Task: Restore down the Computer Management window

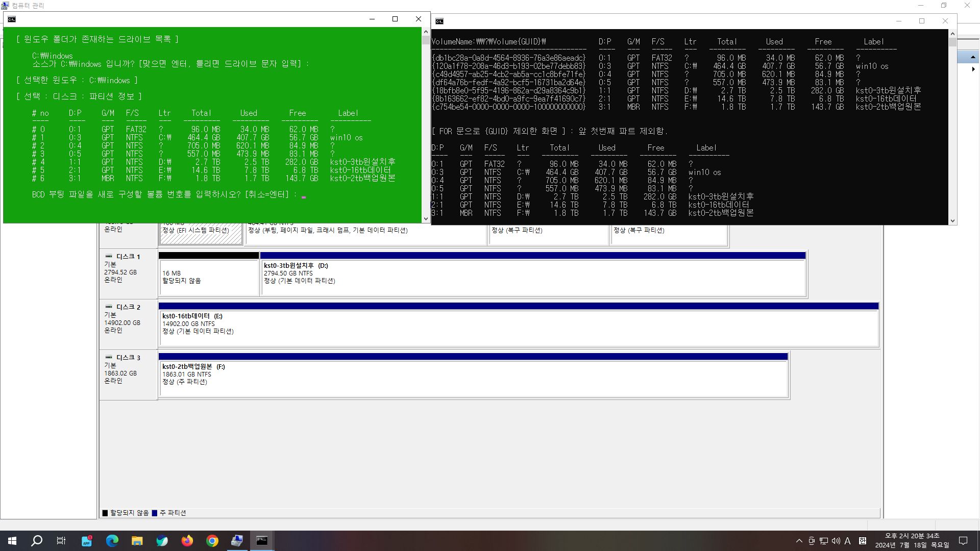Action: [x=944, y=5]
